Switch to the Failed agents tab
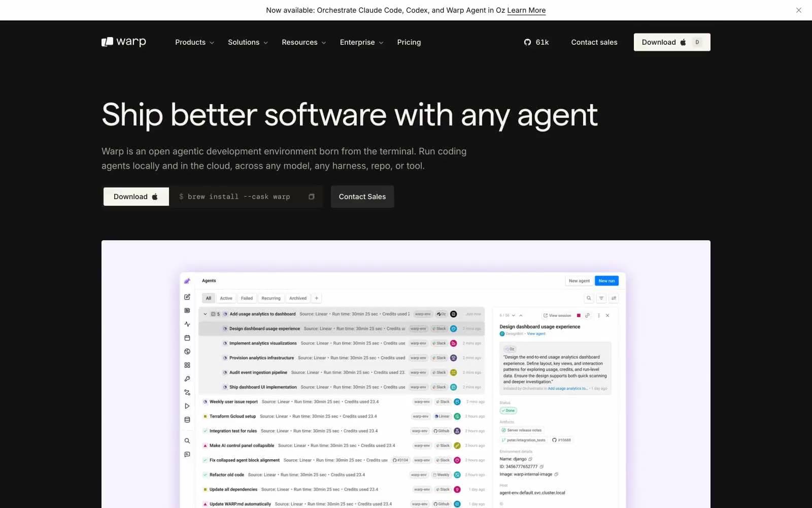This screenshot has height=508, width=812. 247,298
